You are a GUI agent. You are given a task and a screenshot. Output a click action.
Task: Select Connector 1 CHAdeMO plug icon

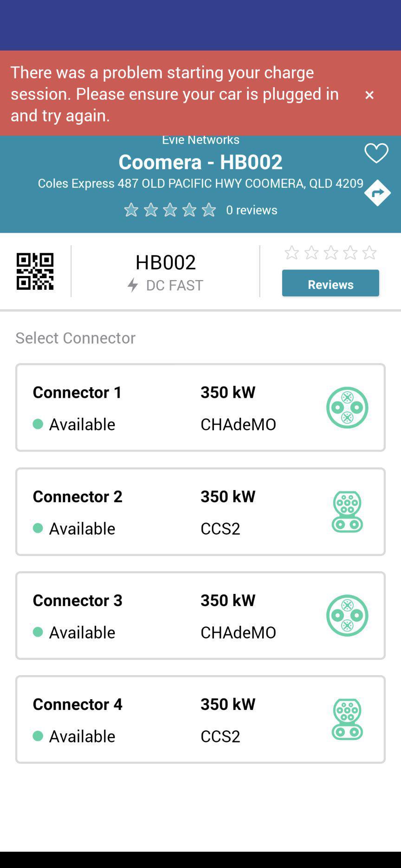(x=347, y=408)
